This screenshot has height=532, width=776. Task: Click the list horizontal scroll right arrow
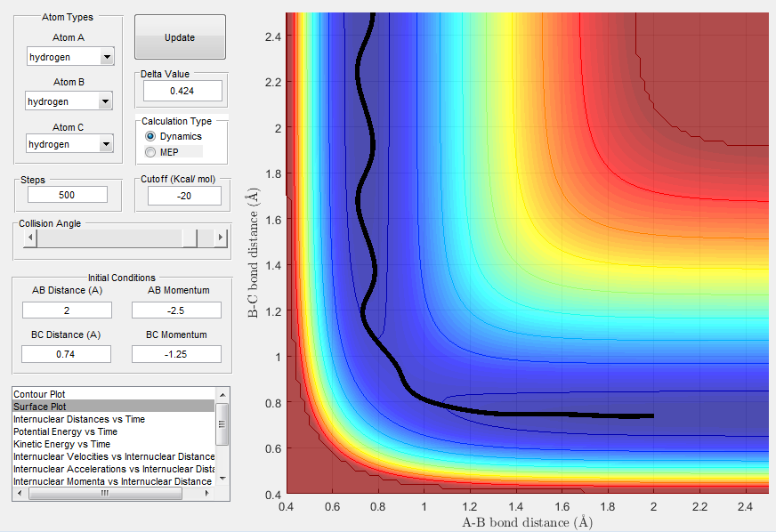pos(207,493)
